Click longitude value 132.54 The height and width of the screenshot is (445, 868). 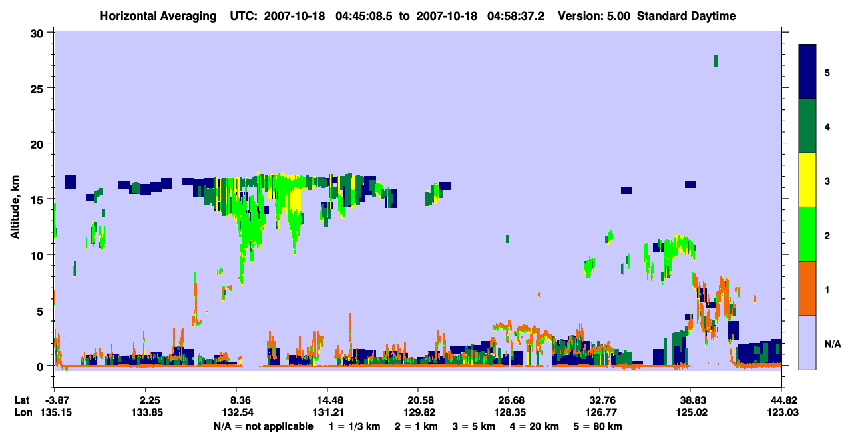(236, 412)
